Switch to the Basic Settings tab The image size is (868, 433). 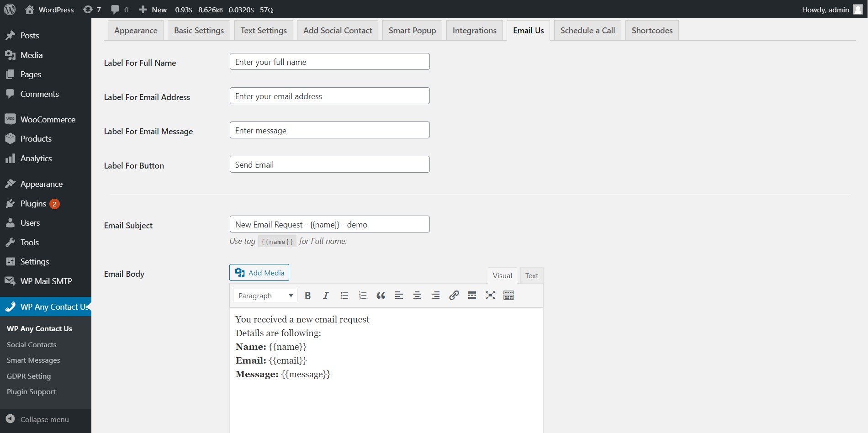[199, 31]
